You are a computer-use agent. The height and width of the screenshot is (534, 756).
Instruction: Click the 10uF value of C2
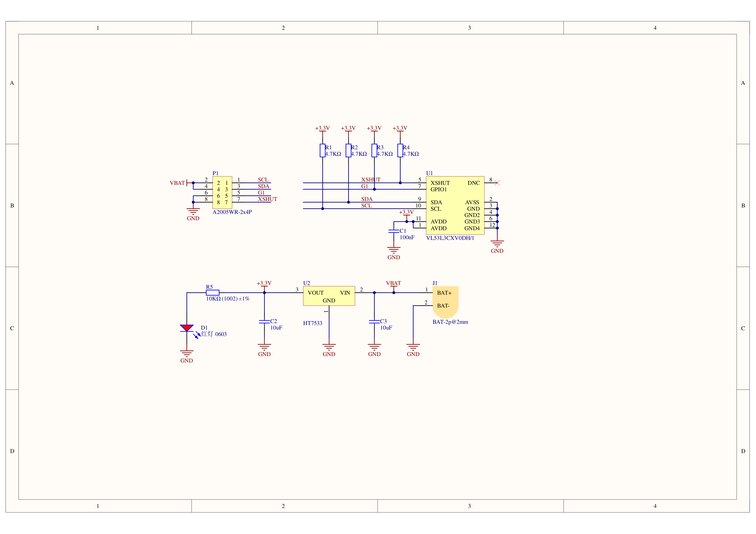(276, 328)
